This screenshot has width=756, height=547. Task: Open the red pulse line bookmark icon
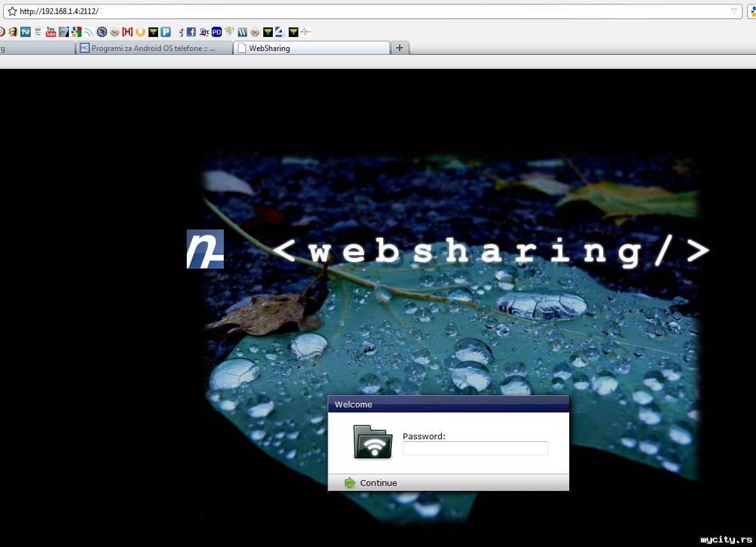[x=306, y=32]
